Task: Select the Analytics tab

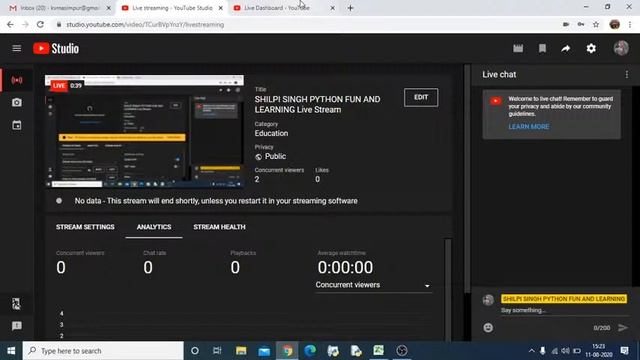Action: coord(154,227)
